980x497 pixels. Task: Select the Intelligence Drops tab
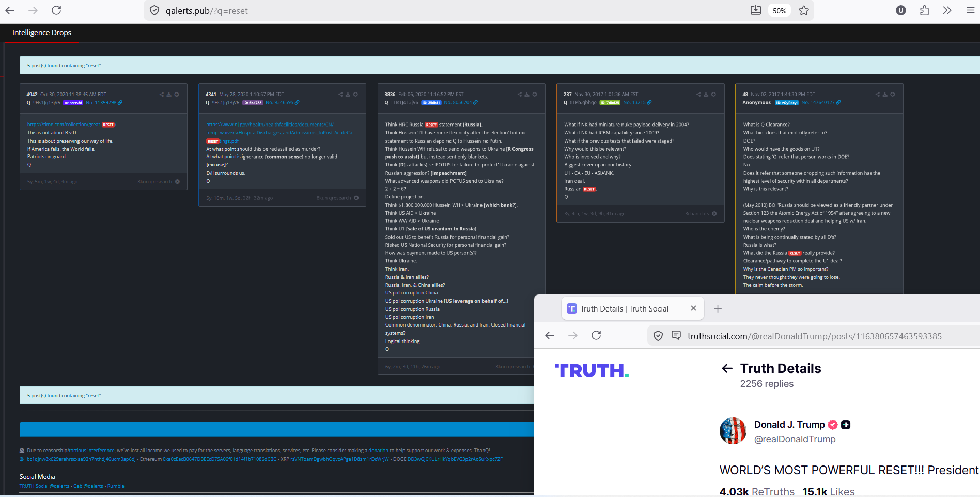pyautogui.click(x=42, y=33)
